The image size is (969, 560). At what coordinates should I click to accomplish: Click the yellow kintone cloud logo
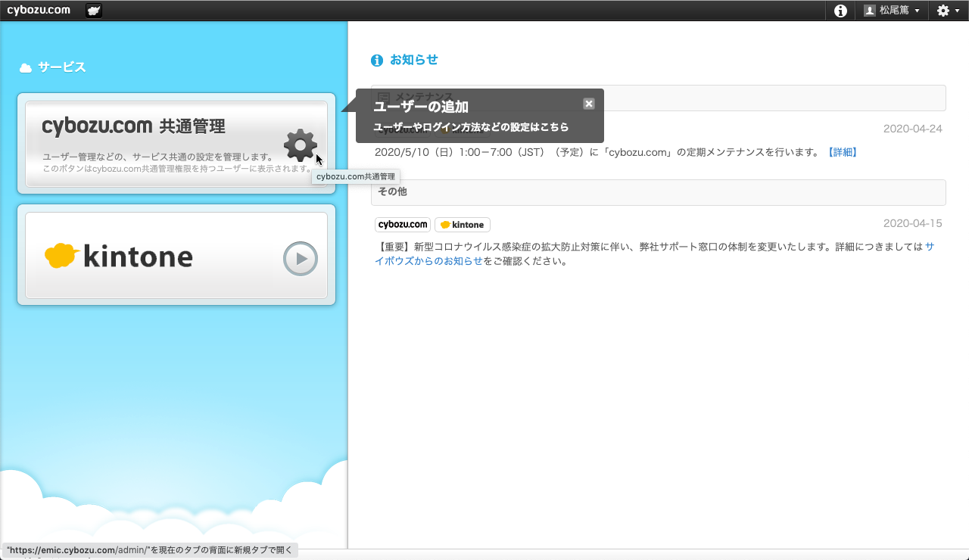pyautogui.click(x=62, y=257)
